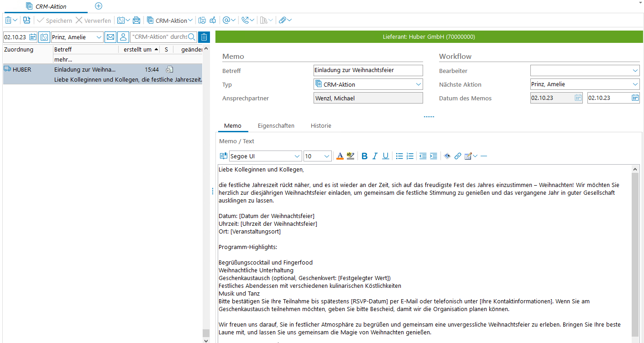Click the Betreff input field
The height and width of the screenshot is (343, 644).
click(x=368, y=70)
